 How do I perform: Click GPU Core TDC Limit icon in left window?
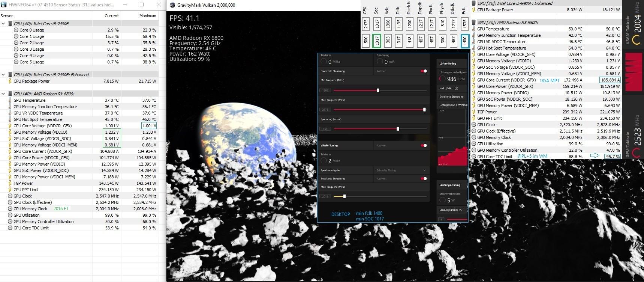(x=10, y=228)
